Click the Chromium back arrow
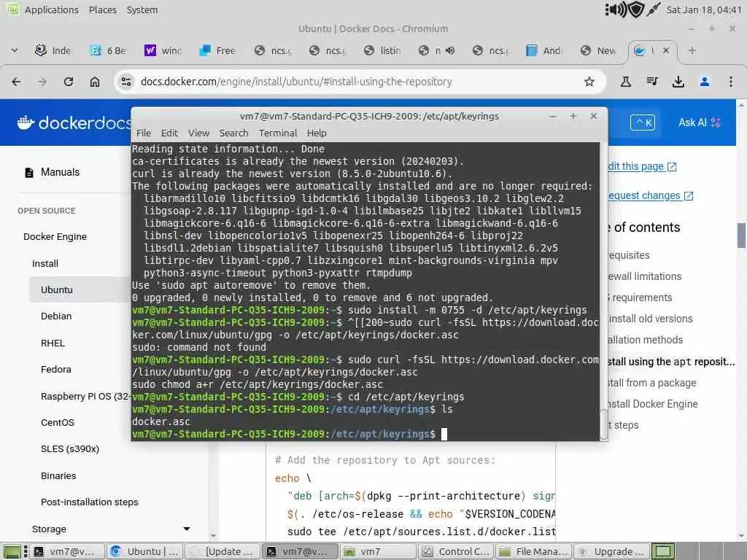Screen dimensions: 747x560 16,82
